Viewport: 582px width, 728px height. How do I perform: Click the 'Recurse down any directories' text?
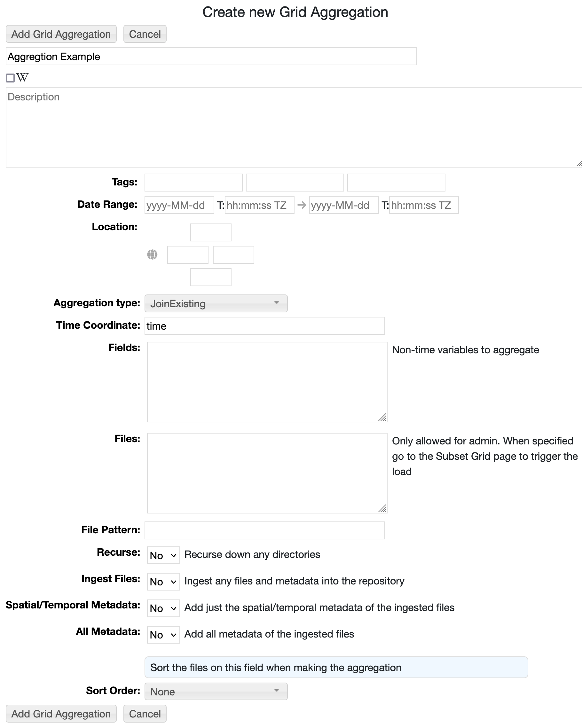tap(252, 554)
